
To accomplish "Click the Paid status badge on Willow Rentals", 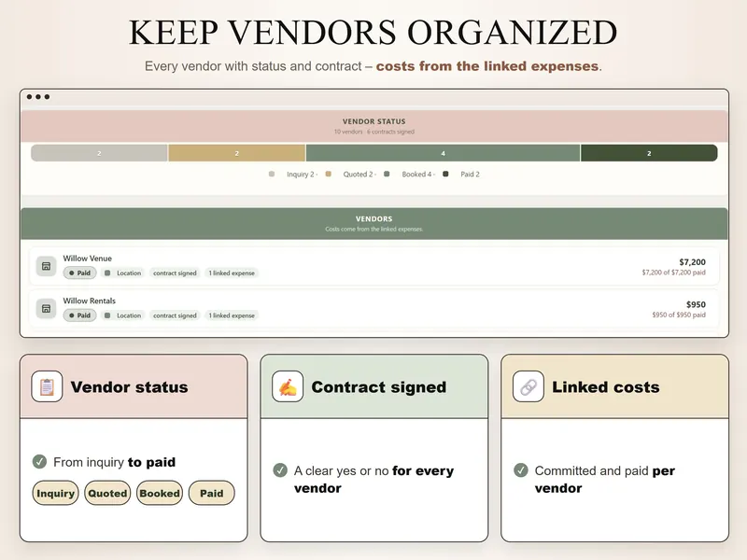I will pos(79,315).
